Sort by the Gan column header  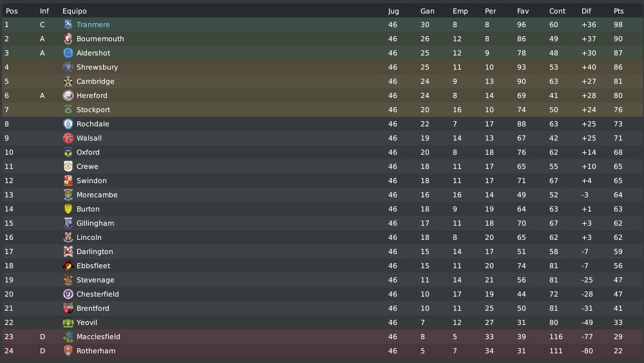(x=427, y=11)
